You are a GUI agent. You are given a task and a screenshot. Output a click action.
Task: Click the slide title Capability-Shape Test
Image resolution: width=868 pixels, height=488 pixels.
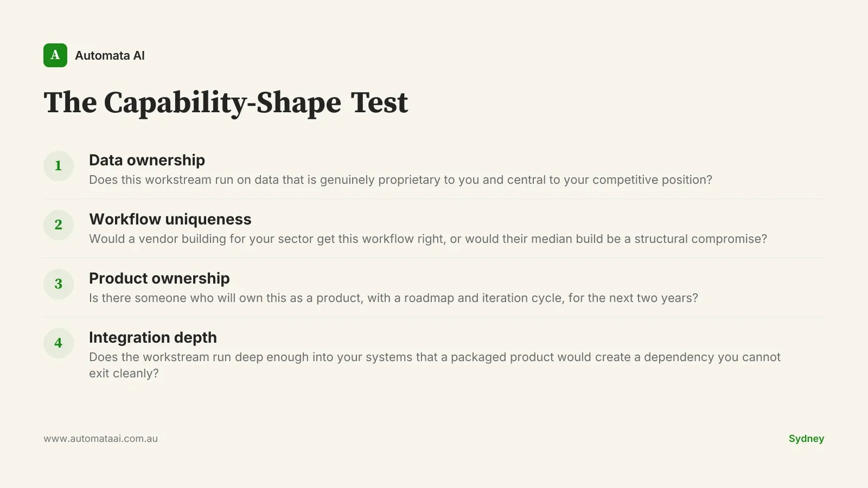226,102
